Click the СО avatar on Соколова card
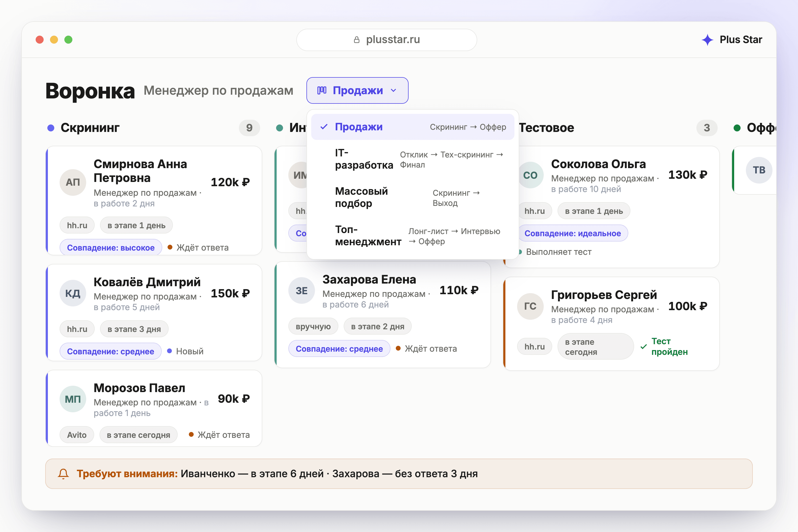Viewport: 798px width, 532px height. 530,175
